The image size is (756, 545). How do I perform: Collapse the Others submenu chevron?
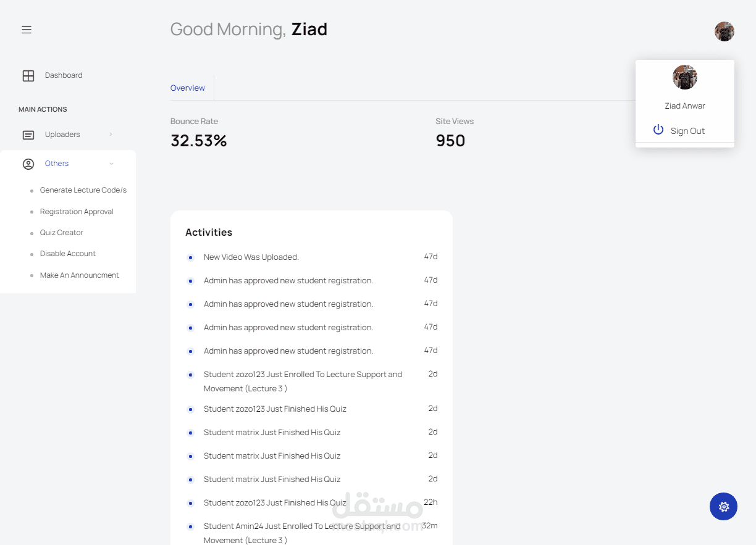(111, 164)
